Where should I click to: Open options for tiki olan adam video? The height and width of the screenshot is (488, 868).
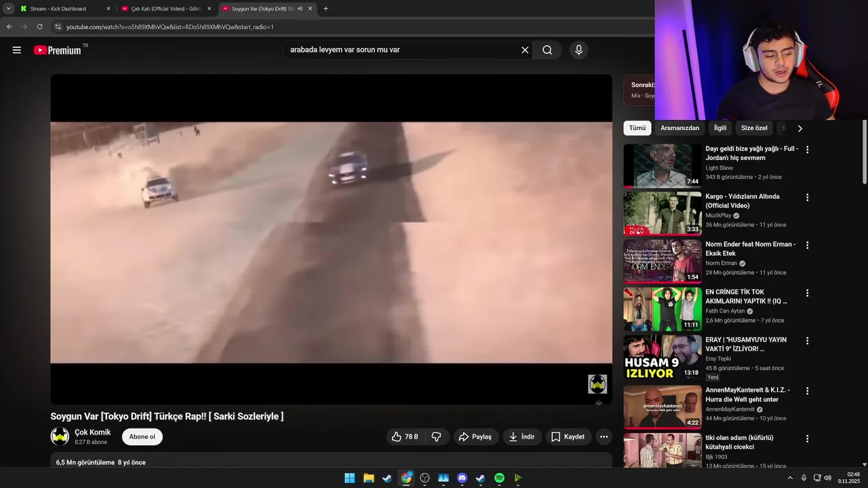(807, 439)
